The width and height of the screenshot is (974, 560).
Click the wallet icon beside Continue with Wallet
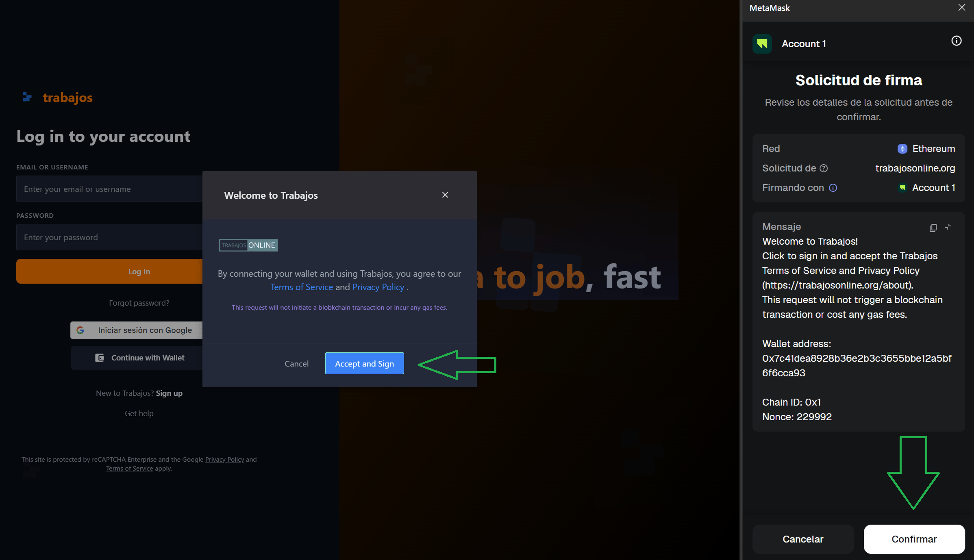(100, 358)
